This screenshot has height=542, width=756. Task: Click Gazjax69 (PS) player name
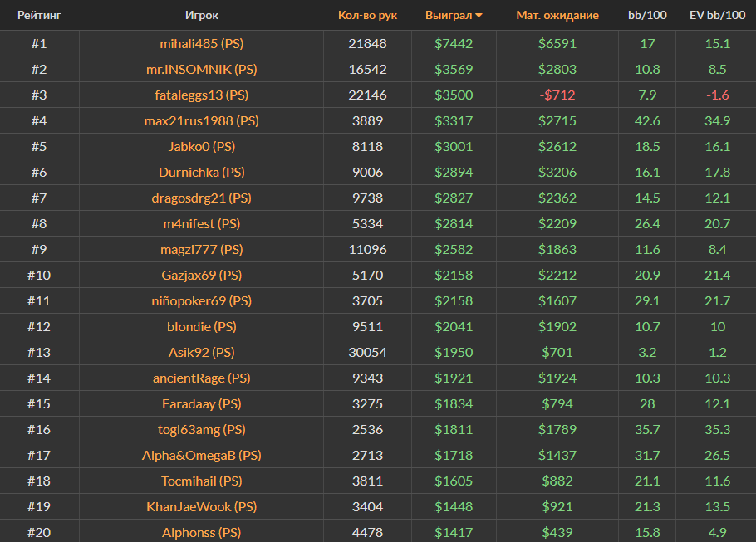[x=201, y=275]
